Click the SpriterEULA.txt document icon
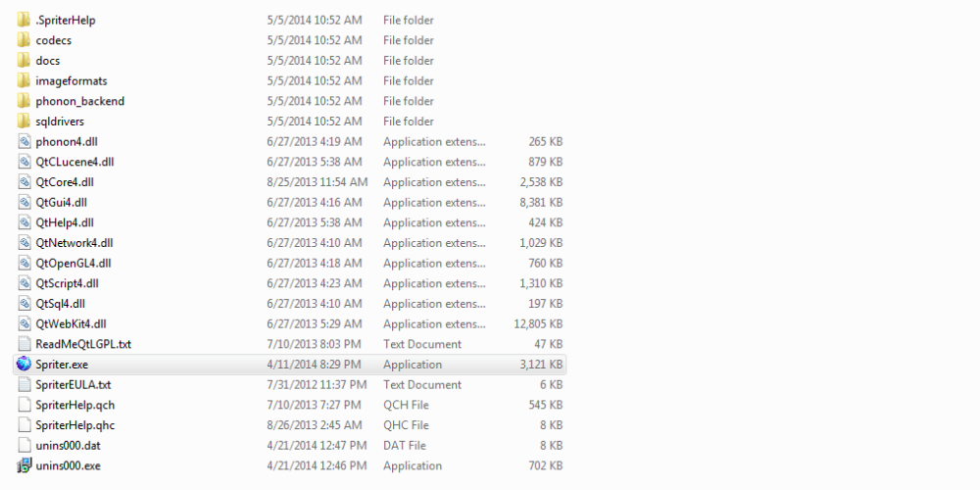Image resolution: width=980 pixels, height=490 pixels. coord(24,384)
